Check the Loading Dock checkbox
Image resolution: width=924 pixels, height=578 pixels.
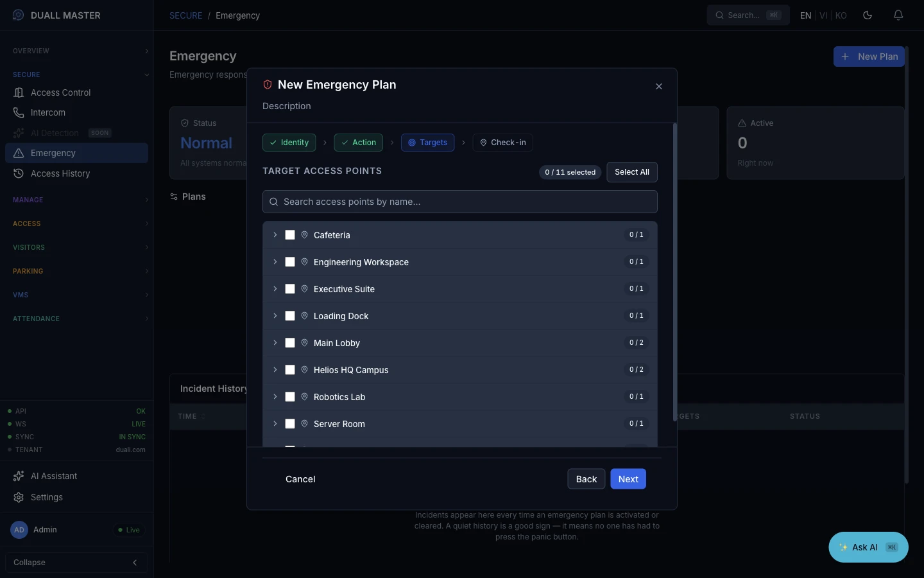(x=290, y=316)
